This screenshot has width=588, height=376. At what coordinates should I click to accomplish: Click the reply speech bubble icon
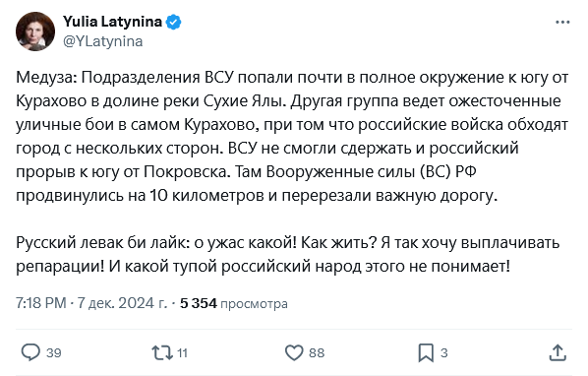pyautogui.click(x=30, y=352)
